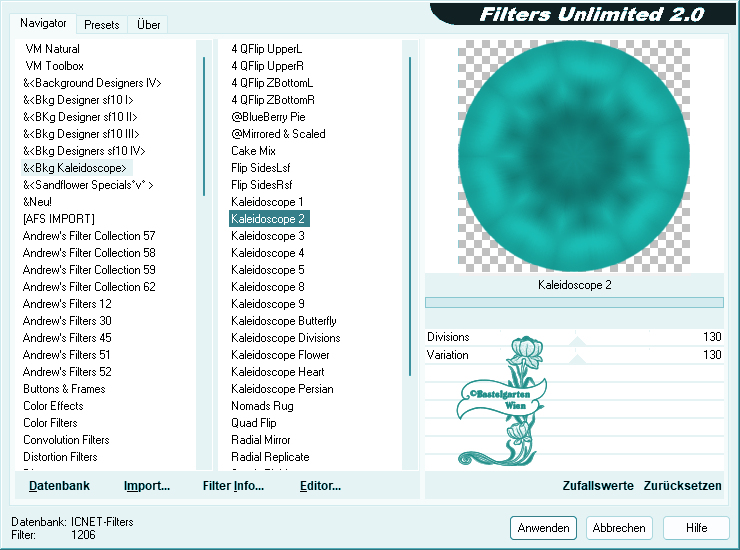Switch to the Navigator tab
The width and height of the screenshot is (740, 550).
[x=43, y=23]
